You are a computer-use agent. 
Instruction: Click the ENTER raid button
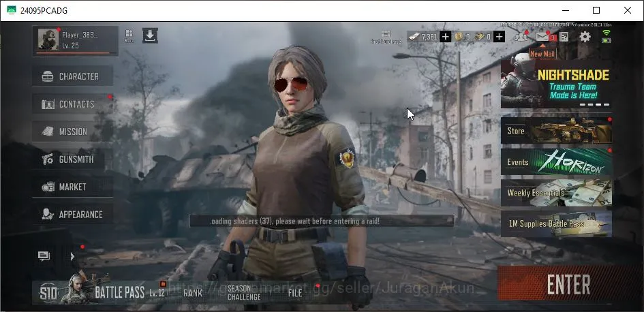(568, 284)
